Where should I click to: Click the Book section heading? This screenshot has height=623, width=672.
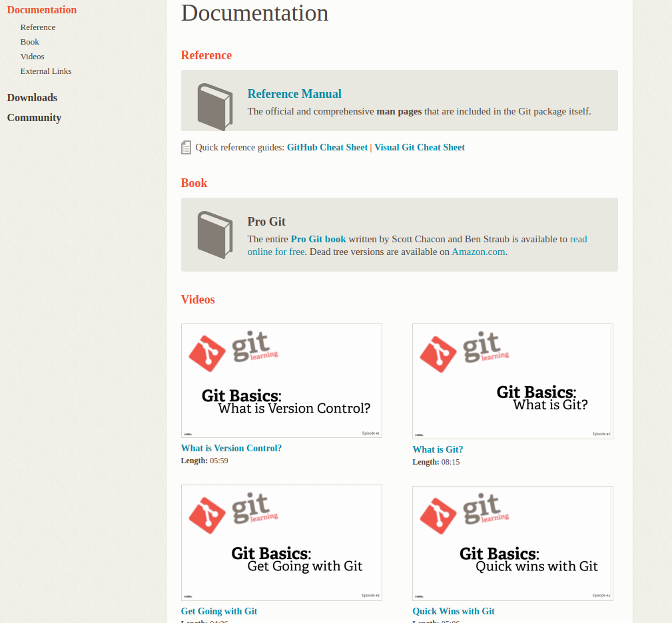pyautogui.click(x=194, y=183)
